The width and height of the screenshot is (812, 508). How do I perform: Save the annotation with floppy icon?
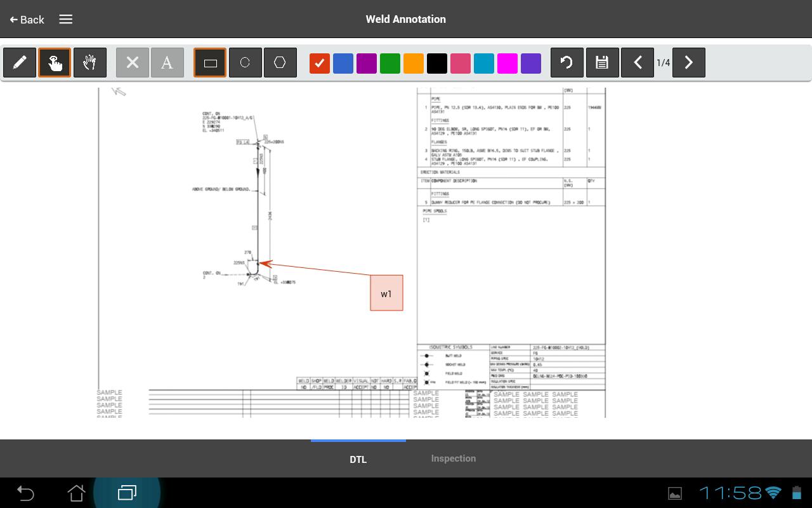coord(602,63)
